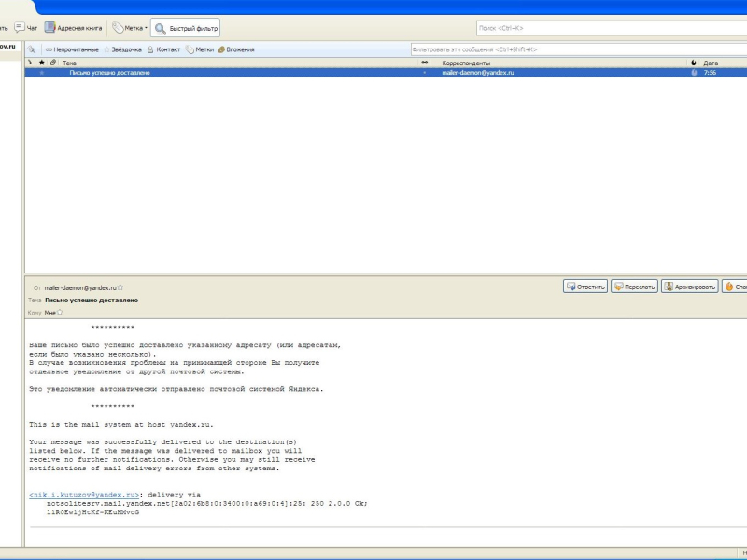Toggle Непрочитанные unread filter
Viewport: 747px width, 560px height.
point(72,49)
